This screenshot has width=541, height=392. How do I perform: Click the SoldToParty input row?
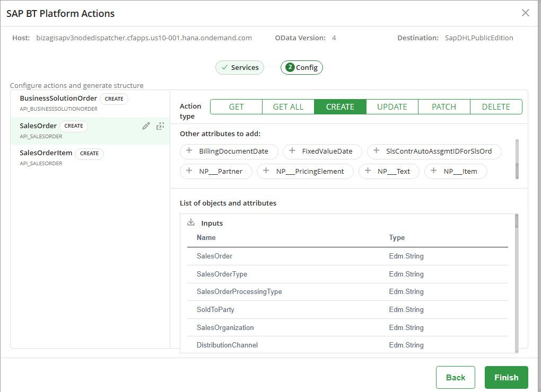(347, 310)
